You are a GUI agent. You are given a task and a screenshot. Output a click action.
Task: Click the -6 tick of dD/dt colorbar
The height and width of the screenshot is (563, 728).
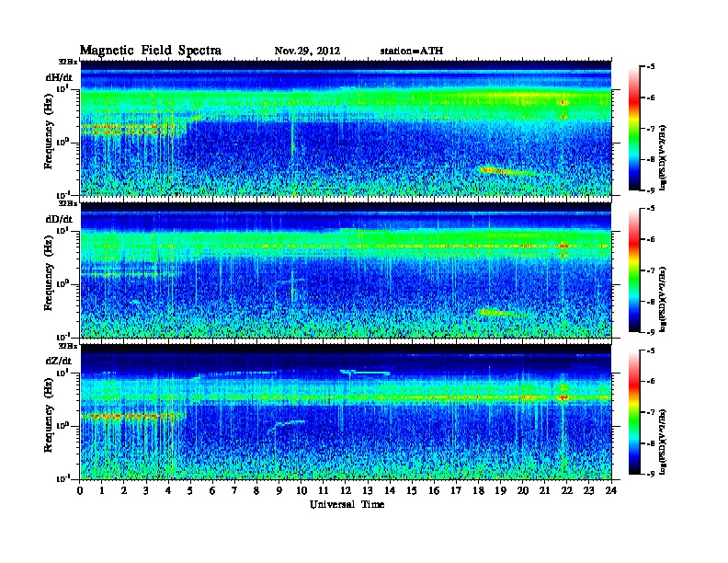pos(651,240)
